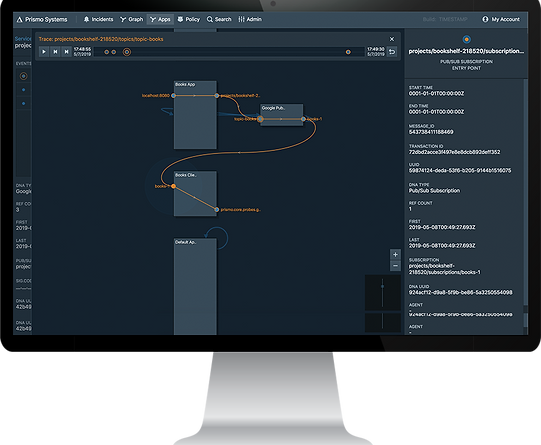The width and height of the screenshot is (541, 445).
Task: Select the Books App node
Action: tap(195, 115)
